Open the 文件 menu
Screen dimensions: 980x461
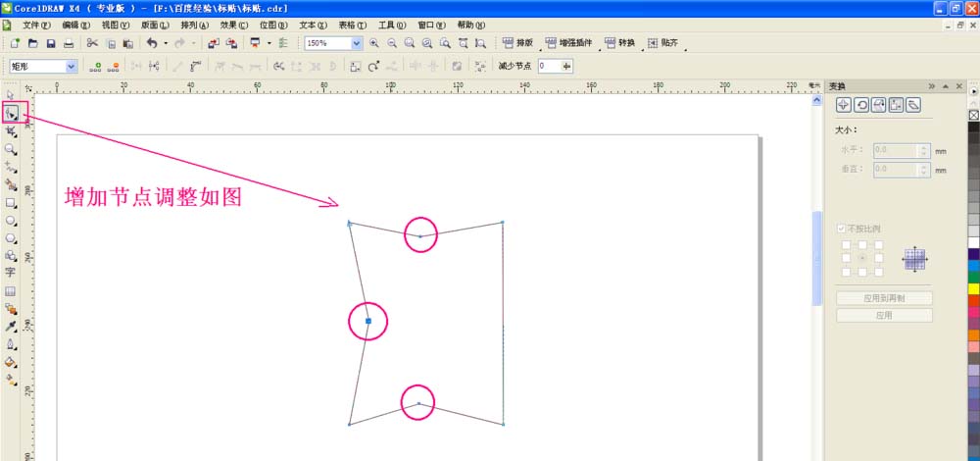coord(36,26)
